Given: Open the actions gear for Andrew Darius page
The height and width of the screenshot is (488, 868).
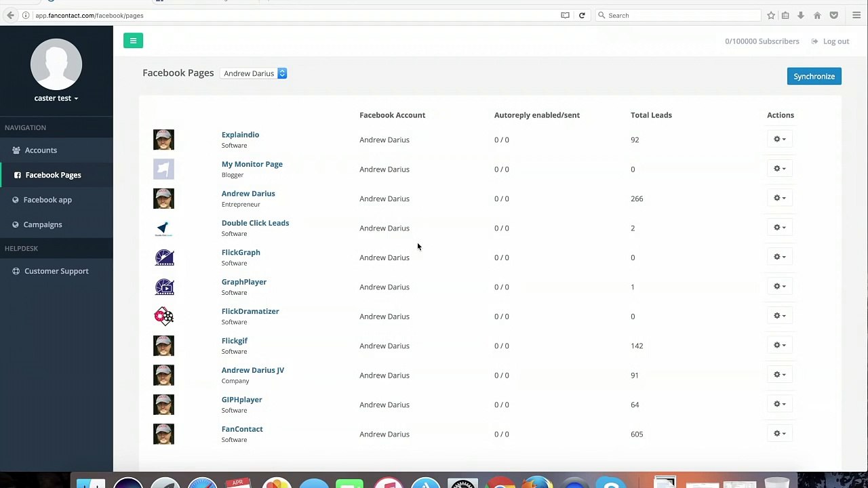Looking at the screenshot, I should click(780, 198).
